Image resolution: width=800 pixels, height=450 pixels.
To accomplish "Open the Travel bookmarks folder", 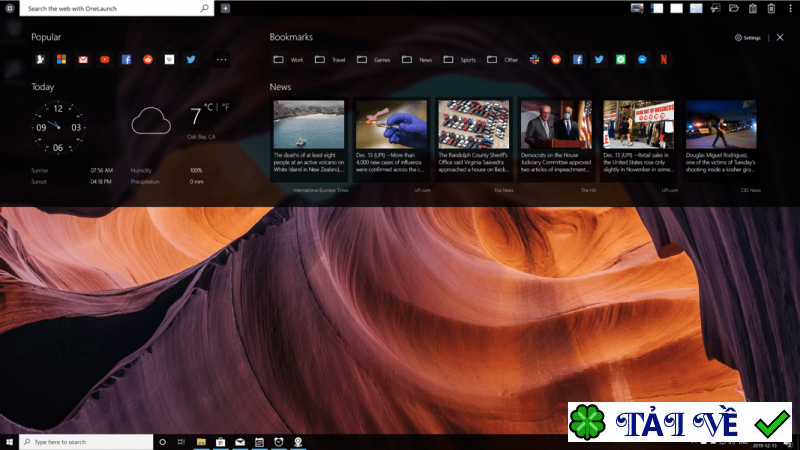I will tap(330, 60).
